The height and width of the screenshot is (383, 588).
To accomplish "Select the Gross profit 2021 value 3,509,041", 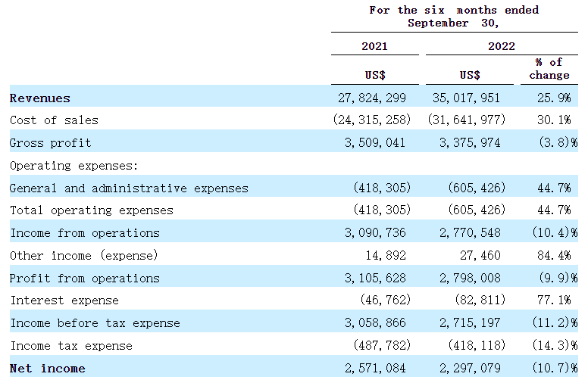I will pyautogui.click(x=374, y=143).
